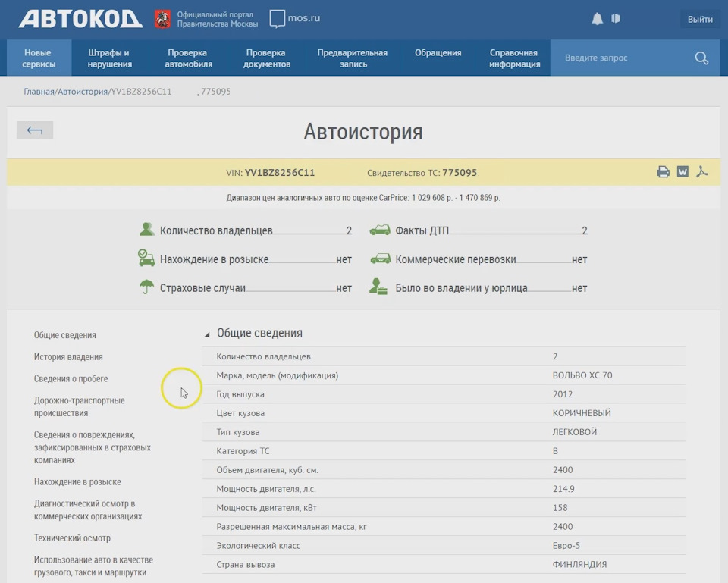Open Предварительная запись menu
The image size is (728, 583).
pyautogui.click(x=353, y=58)
